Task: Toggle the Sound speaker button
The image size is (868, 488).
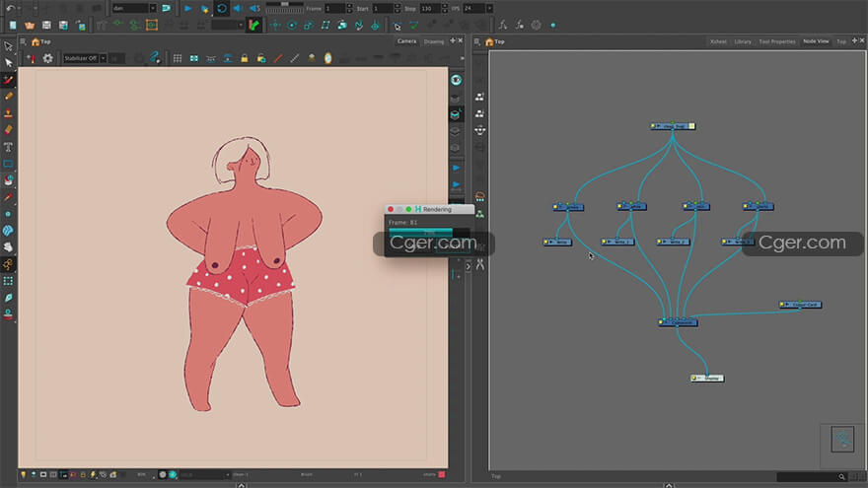Action: pos(238,8)
